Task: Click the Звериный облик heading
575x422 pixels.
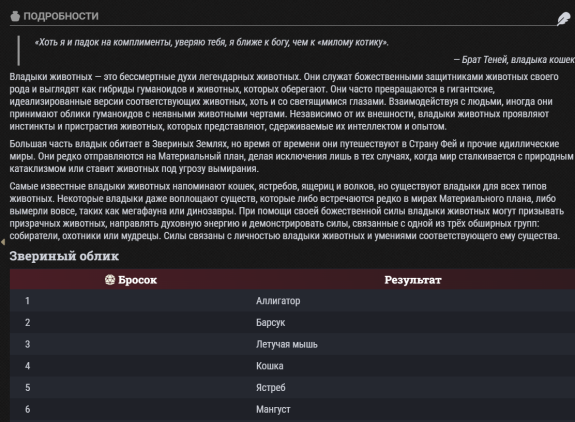Action: 64,256
